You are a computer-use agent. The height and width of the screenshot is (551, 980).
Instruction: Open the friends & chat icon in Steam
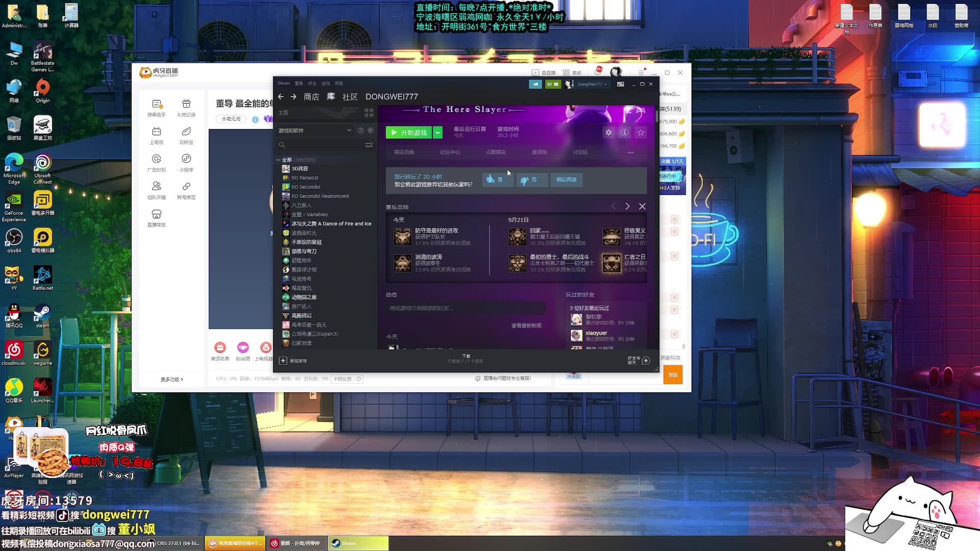tap(646, 361)
